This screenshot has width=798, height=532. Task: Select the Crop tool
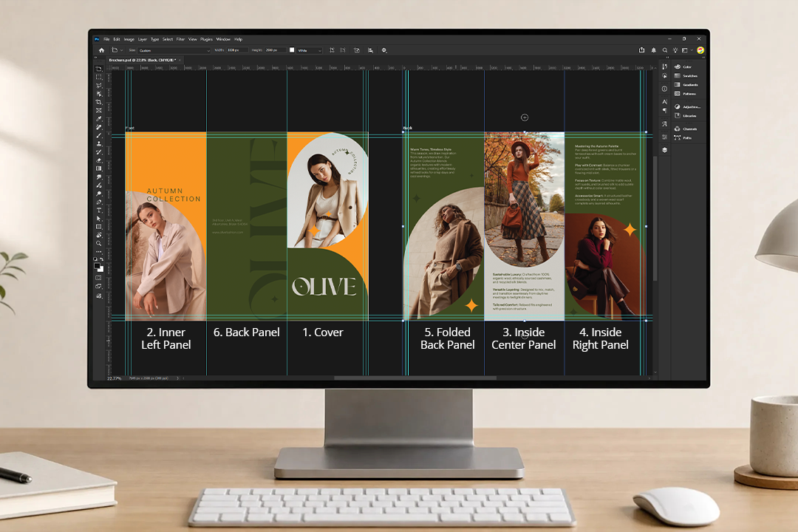coord(99,102)
